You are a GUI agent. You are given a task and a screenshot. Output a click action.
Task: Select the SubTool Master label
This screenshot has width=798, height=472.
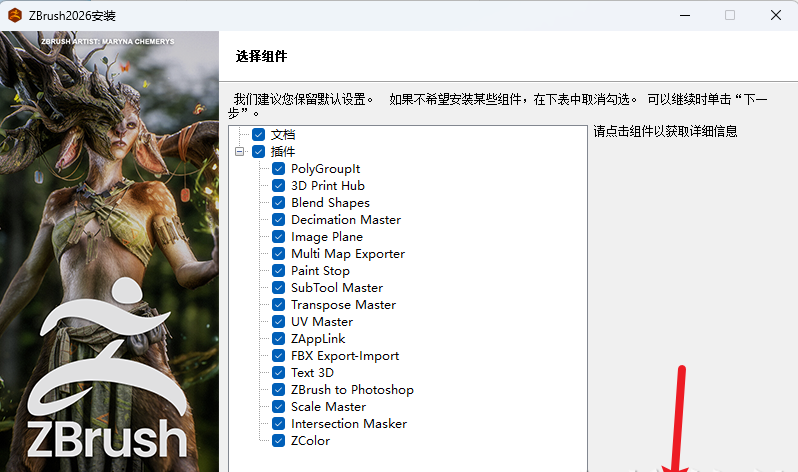click(336, 288)
